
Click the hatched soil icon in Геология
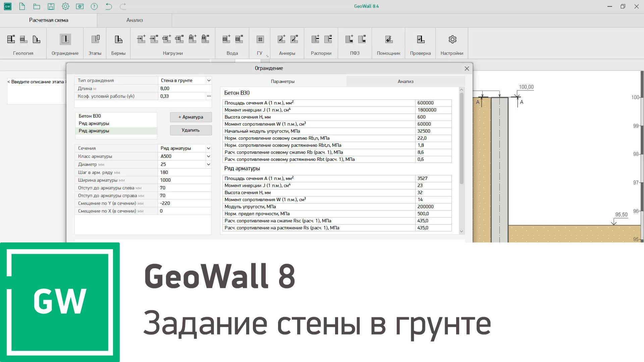[23, 39]
